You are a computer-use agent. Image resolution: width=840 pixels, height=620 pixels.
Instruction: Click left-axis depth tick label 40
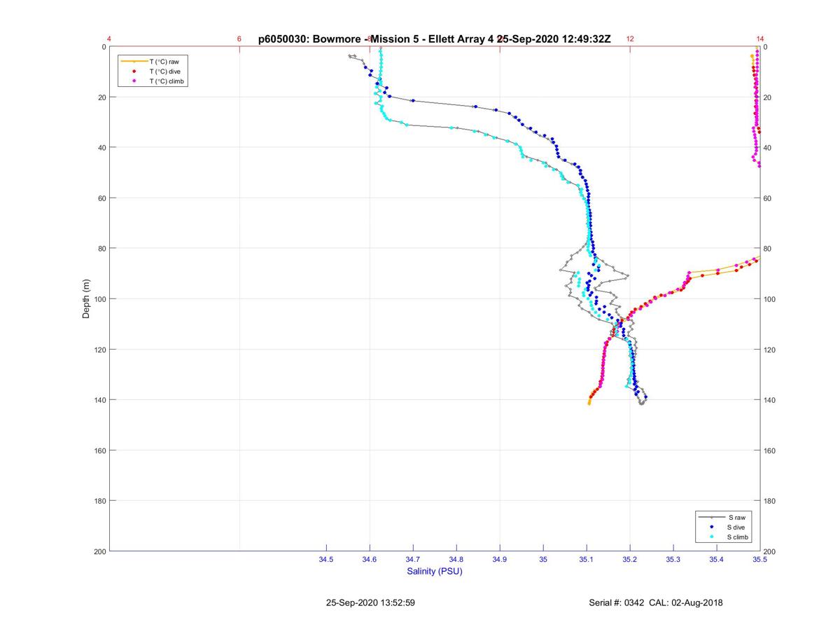(x=102, y=148)
